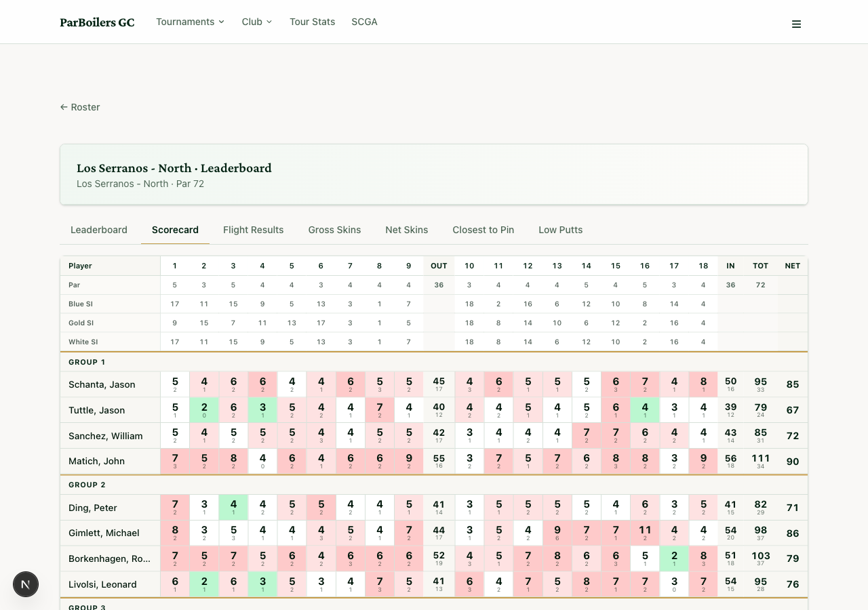Click the Player column header
868x610 pixels.
tap(110, 266)
